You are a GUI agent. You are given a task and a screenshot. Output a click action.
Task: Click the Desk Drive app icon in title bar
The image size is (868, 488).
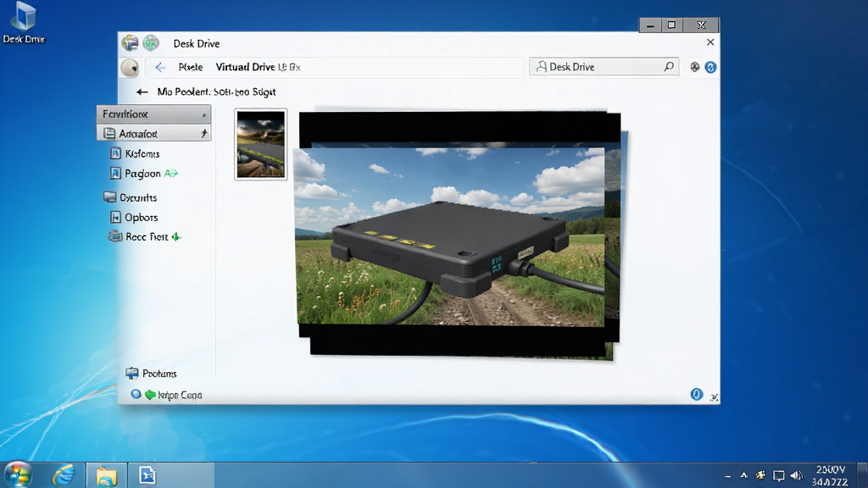[130, 42]
